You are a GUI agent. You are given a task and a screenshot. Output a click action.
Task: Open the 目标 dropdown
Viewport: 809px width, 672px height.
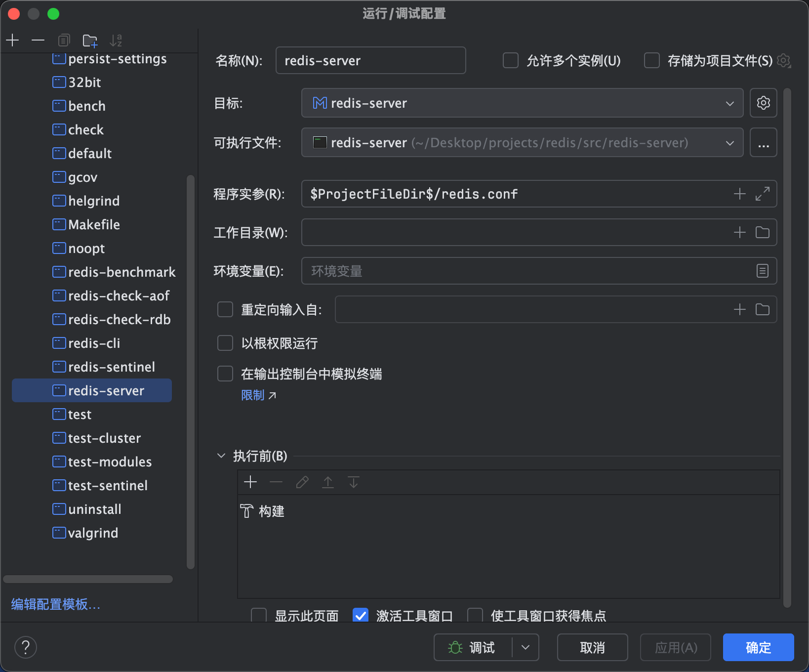730,103
